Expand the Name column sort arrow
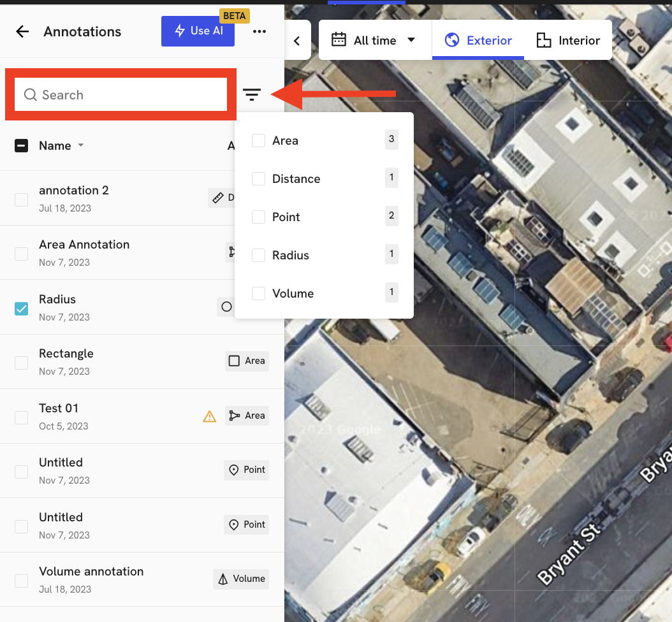 pos(80,146)
